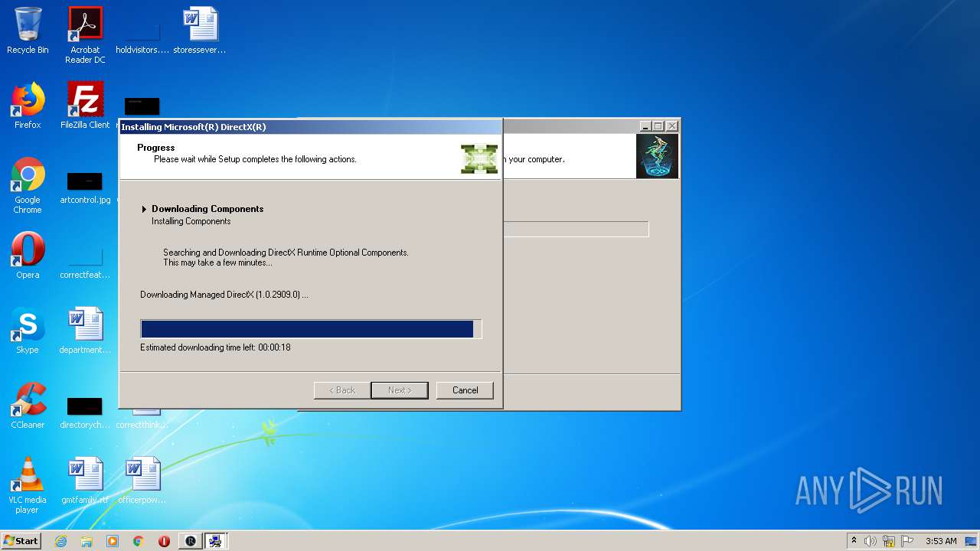The height and width of the screenshot is (551, 980).
Task: Click the DirectX logo in setup header
Action: click(479, 158)
